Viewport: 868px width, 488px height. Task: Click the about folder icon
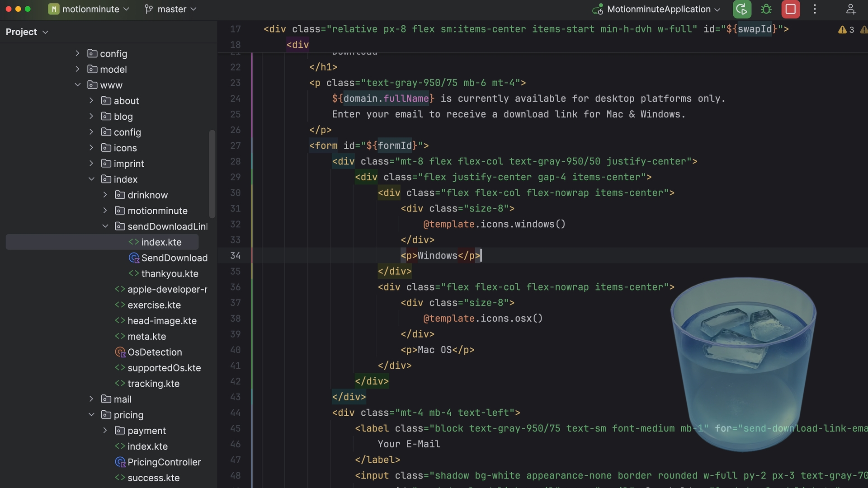[x=106, y=100]
